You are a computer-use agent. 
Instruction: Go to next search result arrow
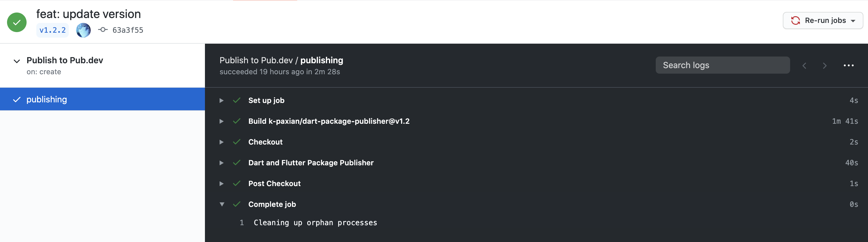pos(825,66)
